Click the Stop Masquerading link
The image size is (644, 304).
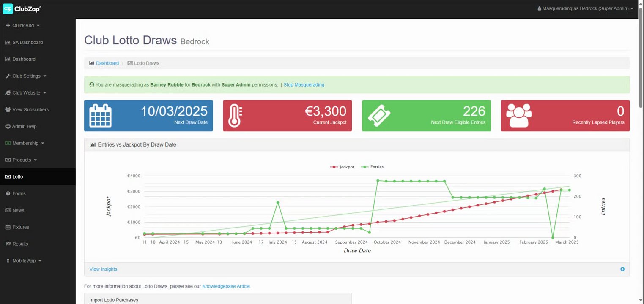click(304, 85)
